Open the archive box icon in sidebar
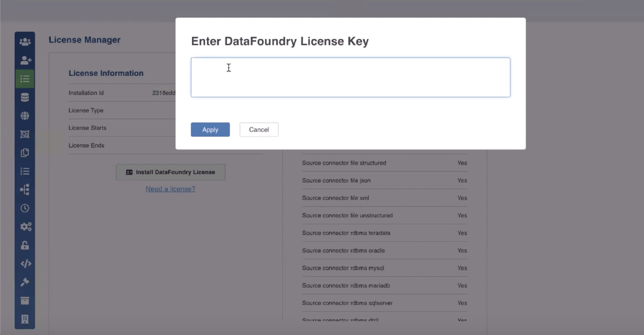The height and width of the screenshot is (335, 644). (x=25, y=301)
